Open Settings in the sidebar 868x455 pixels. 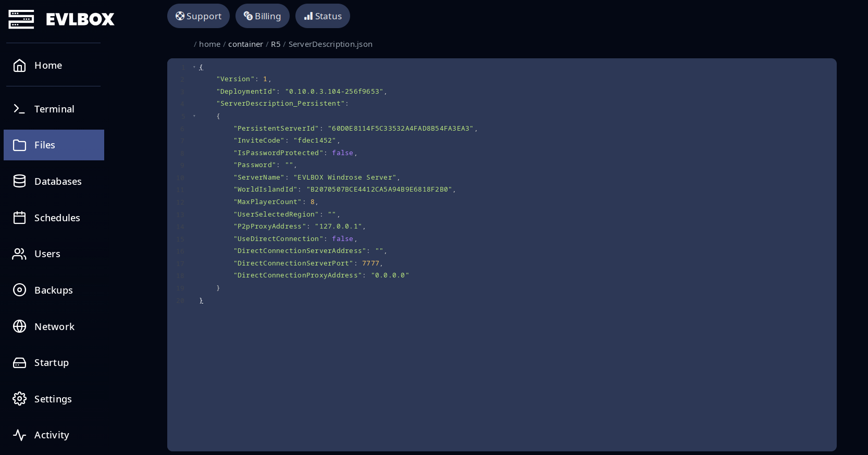click(x=54, y=399)
